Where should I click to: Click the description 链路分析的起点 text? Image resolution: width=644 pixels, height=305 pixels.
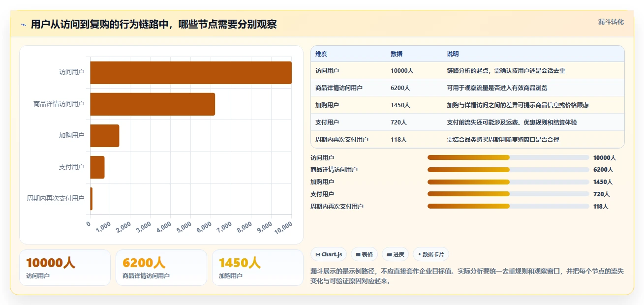tap(506, 71)
